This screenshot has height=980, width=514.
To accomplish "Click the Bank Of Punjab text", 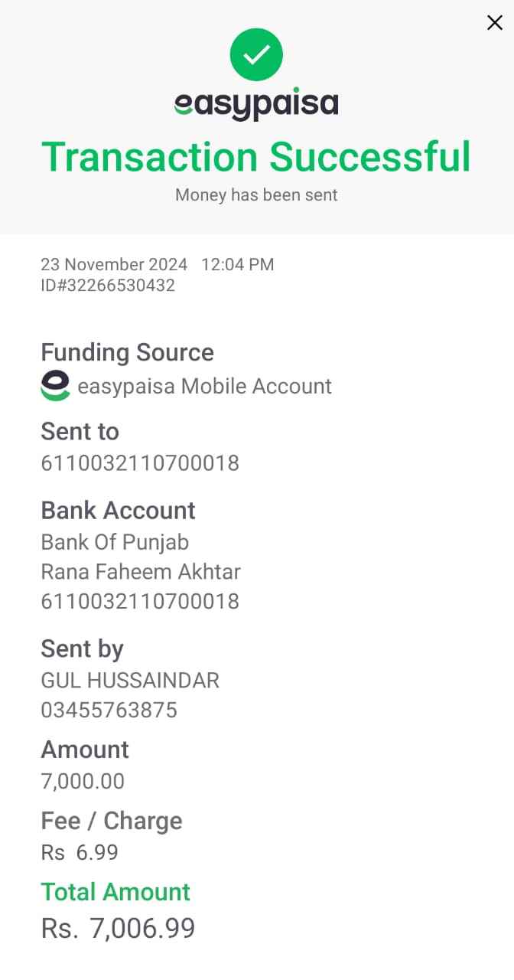I will [x=115, y=542].
